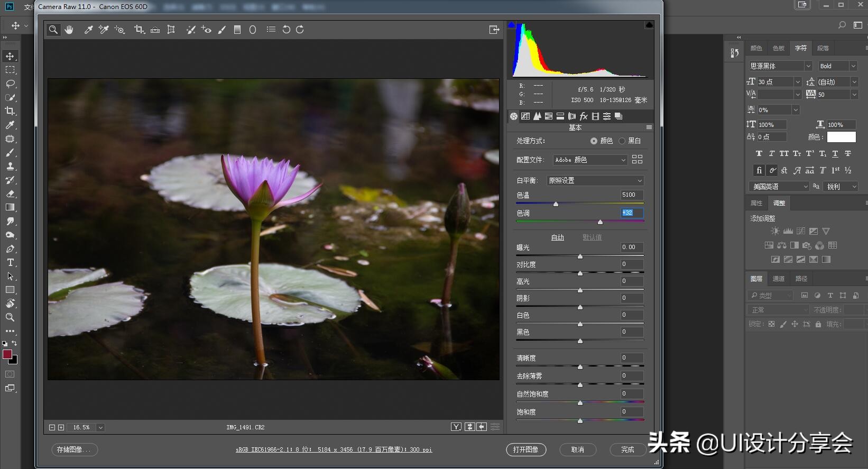
Task: Click the Rotate counterclockwise icon
Action: [x=286, y=30]
